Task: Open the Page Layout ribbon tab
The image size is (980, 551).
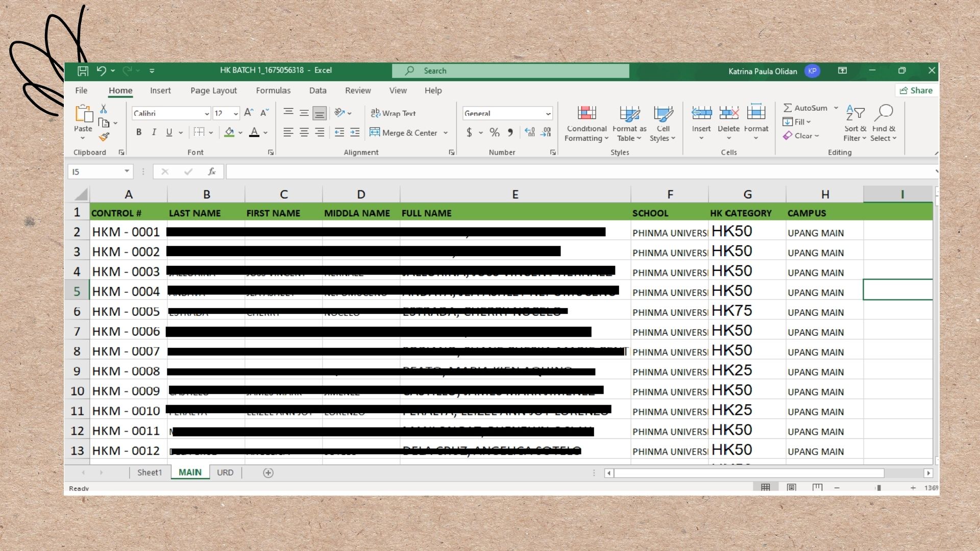Action: pyautogui.click(x=213, y=90)
